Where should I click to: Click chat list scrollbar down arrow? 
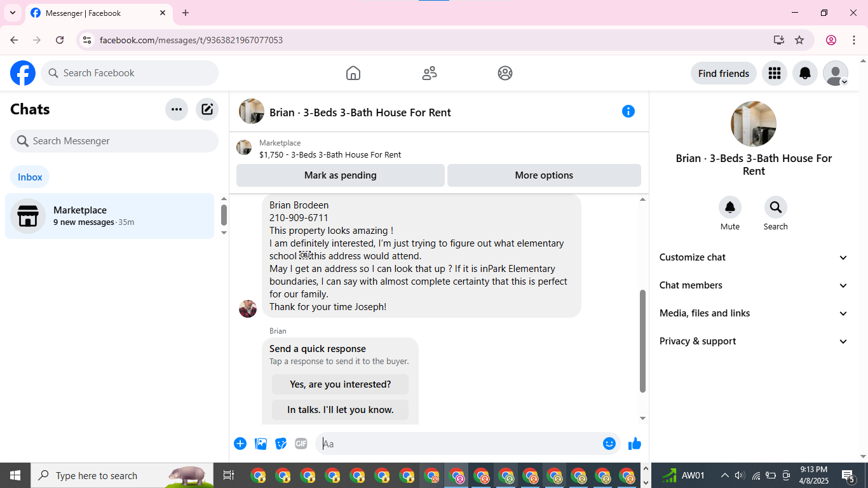[x=224, y=233]
